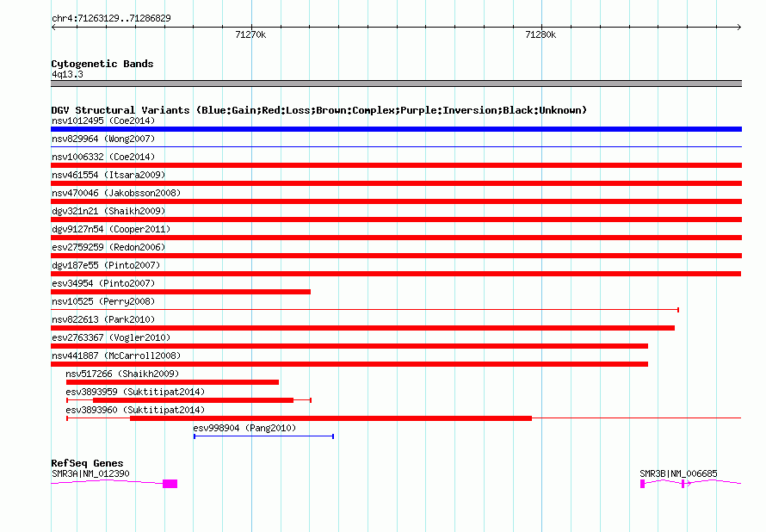The width and height of the screenshot is (766, 532).
Task: Select the nsv1006332 (Coe2014) variant label
Action: tap(103, 157)
